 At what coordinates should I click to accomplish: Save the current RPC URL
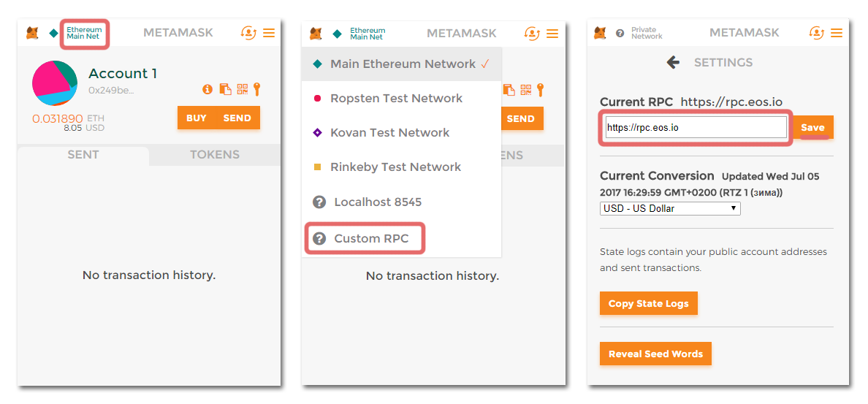click(x=812, y=127)
